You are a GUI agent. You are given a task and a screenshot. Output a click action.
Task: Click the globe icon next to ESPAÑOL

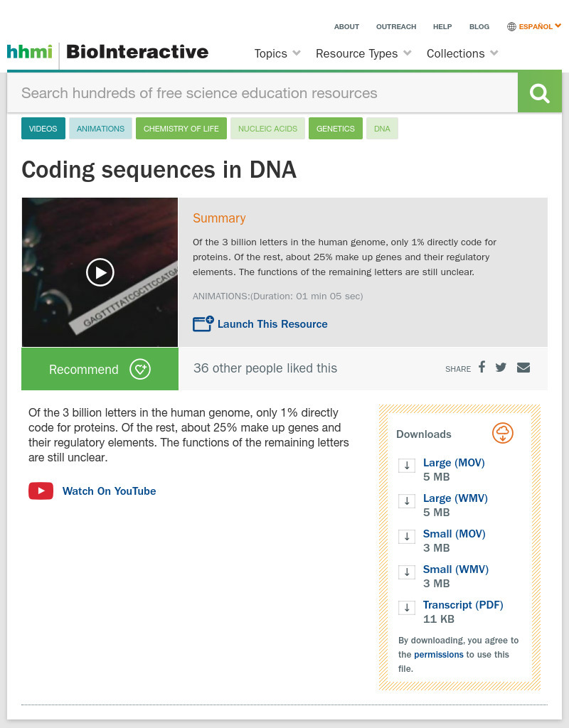pyautogui.click(x=511, y=26)
